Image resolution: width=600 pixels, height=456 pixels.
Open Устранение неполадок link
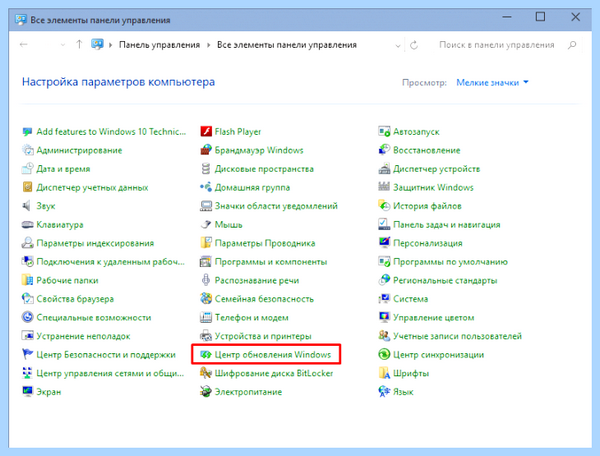pyautogui.click(x=83, y=336)
